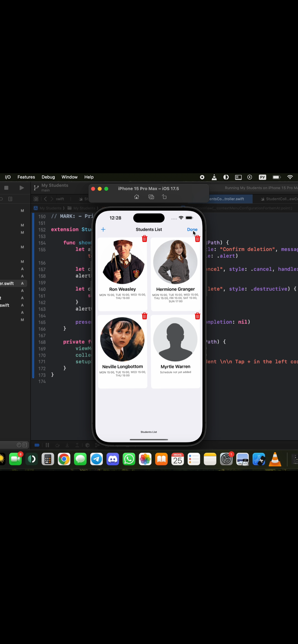Pause program execution in debug bar
This screenshot has width=298, height=644.
click(x=47, y=445)
